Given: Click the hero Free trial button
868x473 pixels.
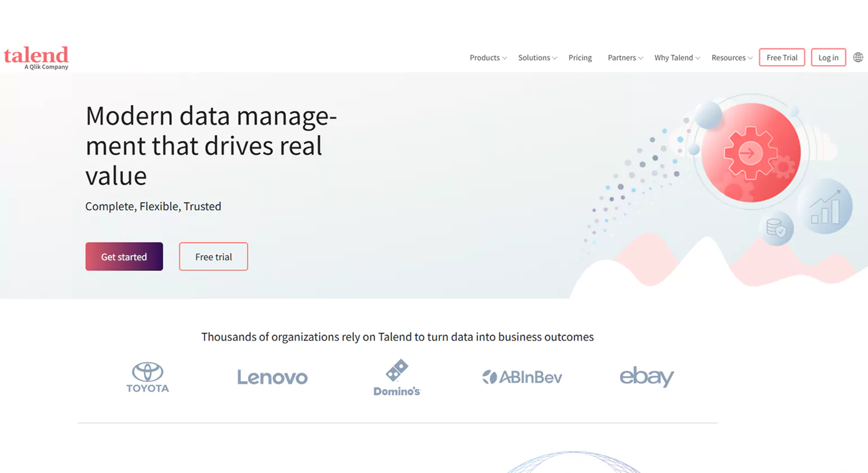Looking at the screenshot, I should coord(214,257).
